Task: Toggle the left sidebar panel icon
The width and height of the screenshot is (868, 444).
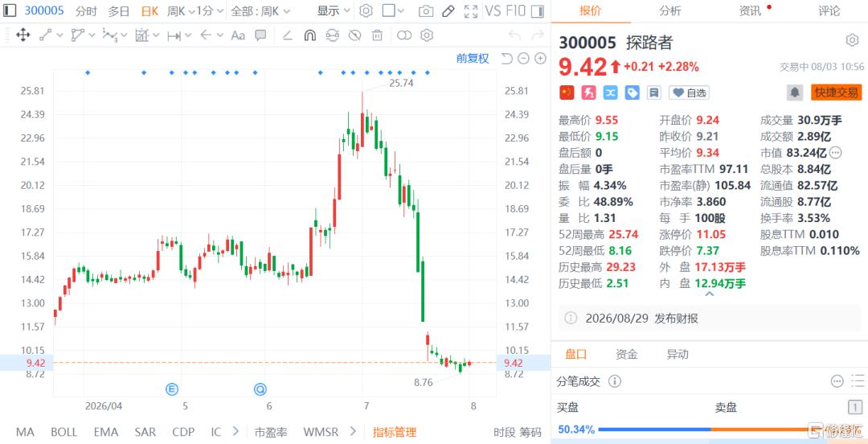Action: (x=10, y=10)
